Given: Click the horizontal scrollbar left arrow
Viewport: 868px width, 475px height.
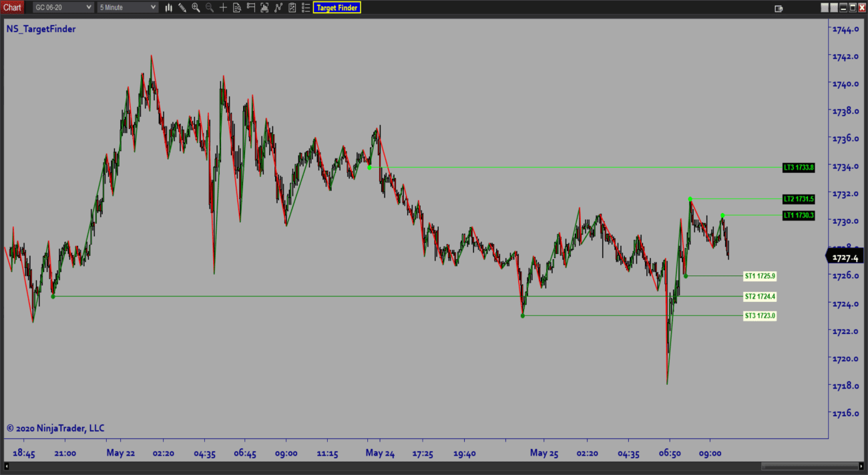Looking at the screenshot, I should (8, 466).
